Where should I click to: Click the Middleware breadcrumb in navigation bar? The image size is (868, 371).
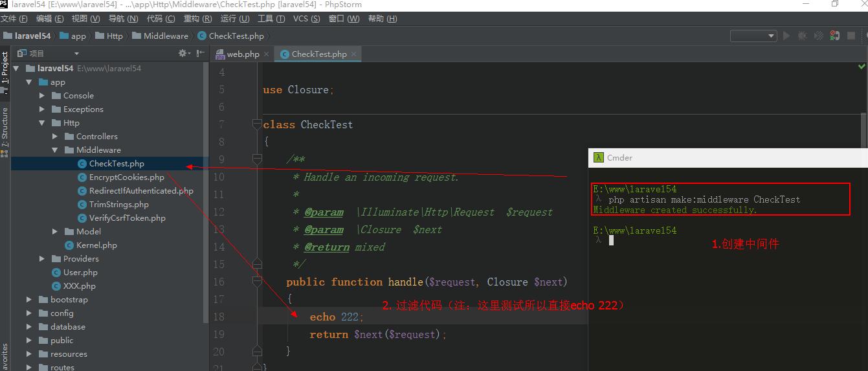click(x=166, y=36)
